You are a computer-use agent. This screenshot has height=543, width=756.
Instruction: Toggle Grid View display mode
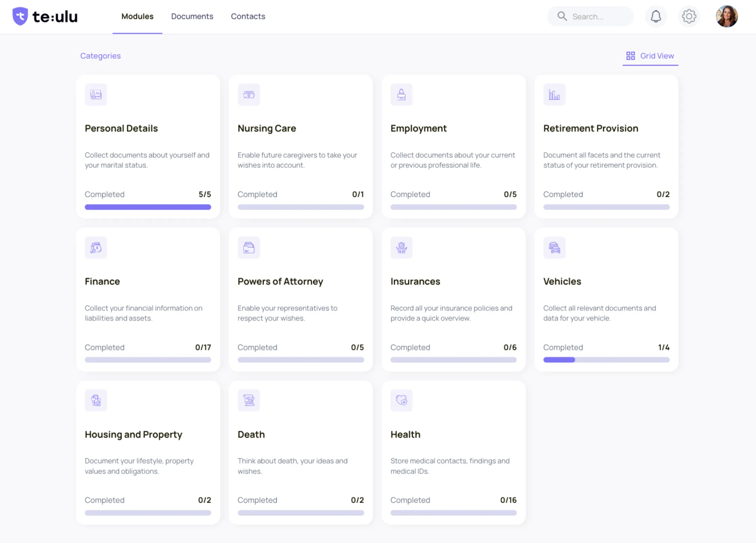click(x=650, y=56)
